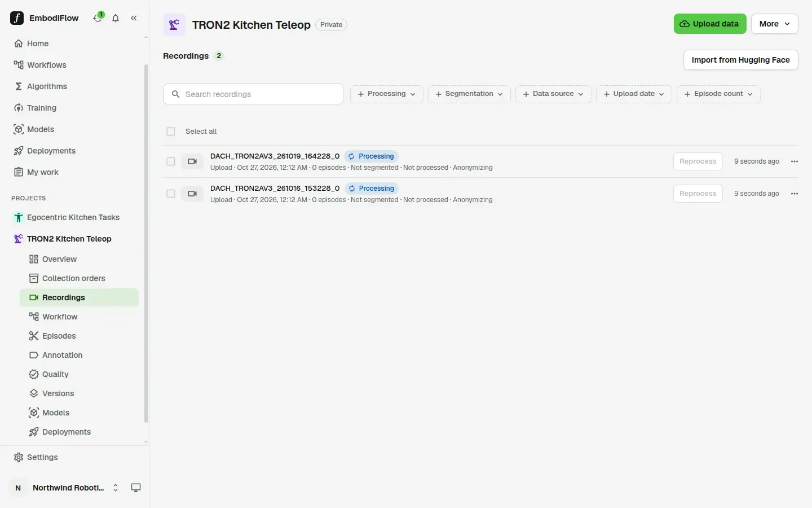
Task: Open more options for DACH_TRON2AV3_261019_164228_0
Action: click(x=795, y=161)
